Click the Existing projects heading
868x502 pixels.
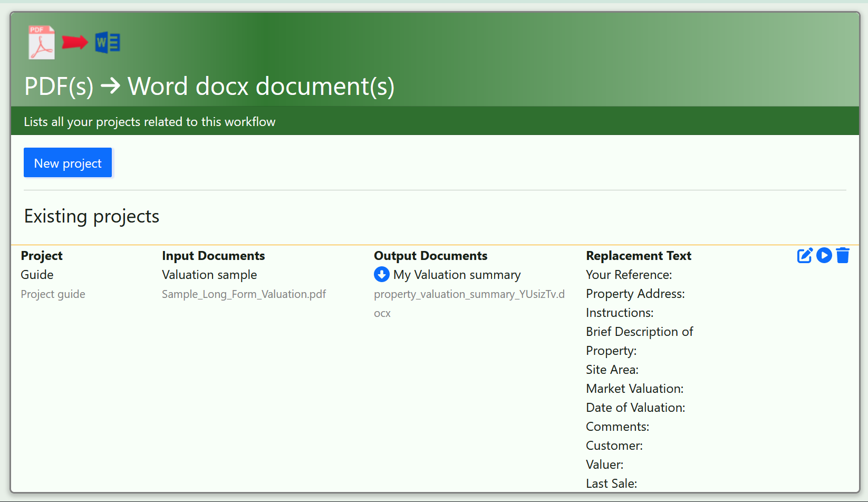(91, 216)
